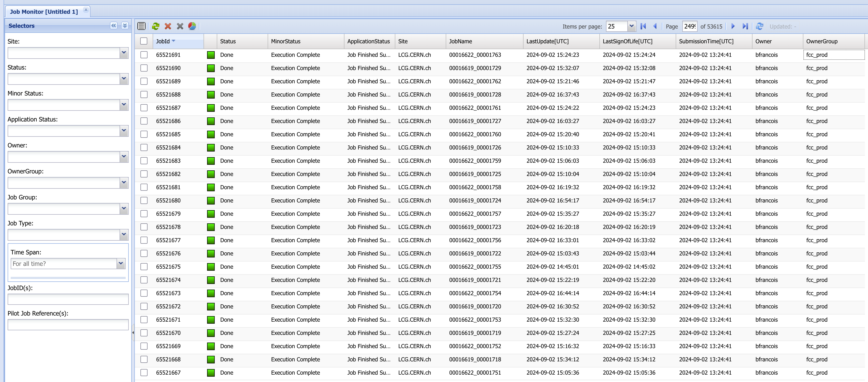
Task: Refresh the job grid
Action: 760,26
